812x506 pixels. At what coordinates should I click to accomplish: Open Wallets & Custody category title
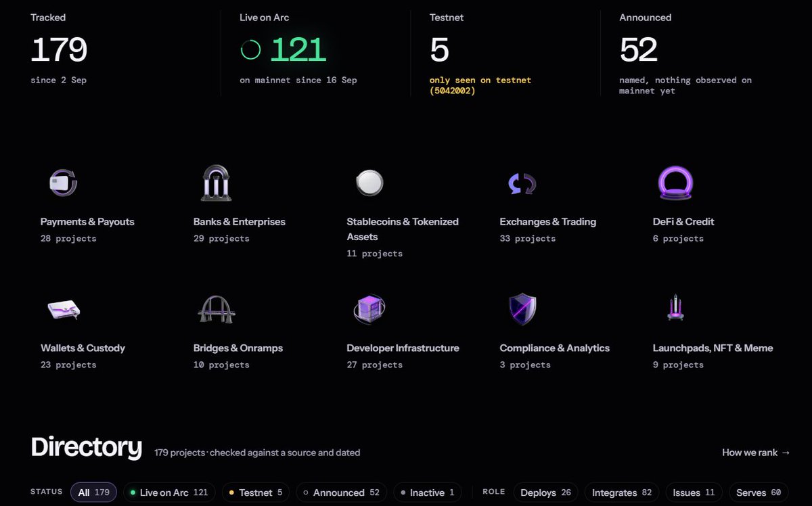pos(83,348)
